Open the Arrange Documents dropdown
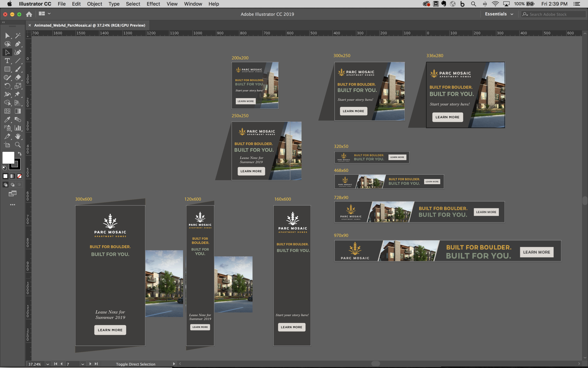588x368 pixels. pyautogui.click(x=44, y=14)
